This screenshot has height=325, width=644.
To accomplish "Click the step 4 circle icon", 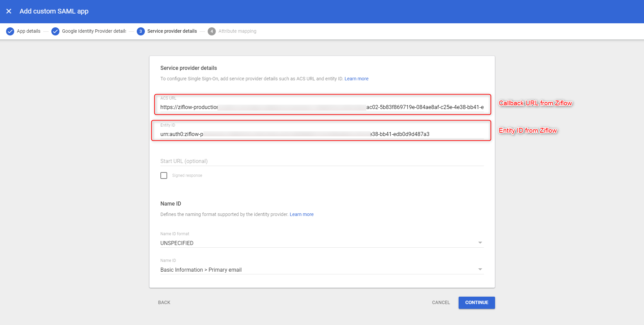I will 212,31.
